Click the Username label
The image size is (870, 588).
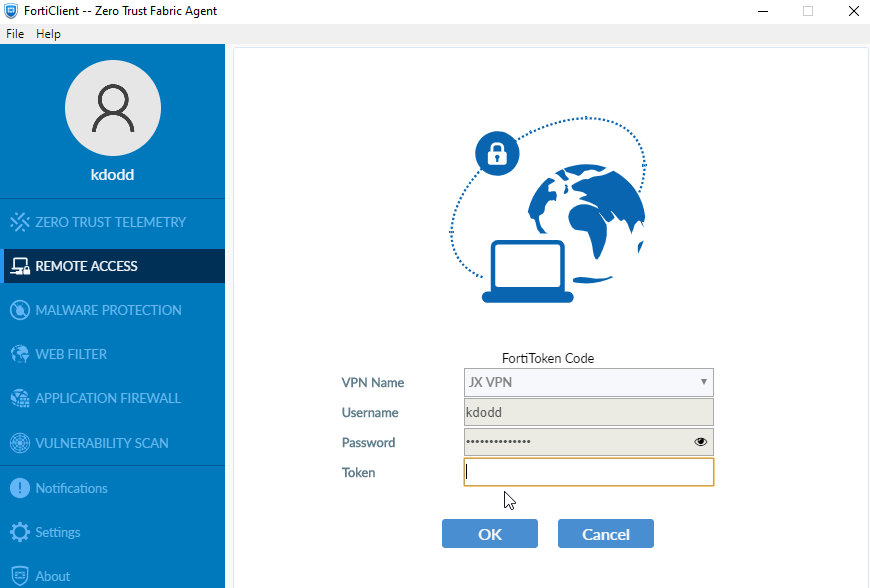[x=370, y=413]
